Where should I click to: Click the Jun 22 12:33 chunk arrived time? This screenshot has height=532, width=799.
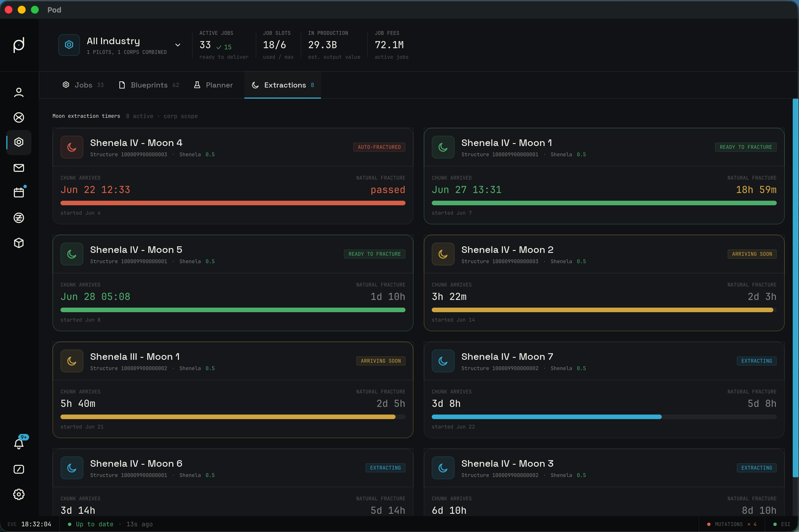click(x=95, y=190)
